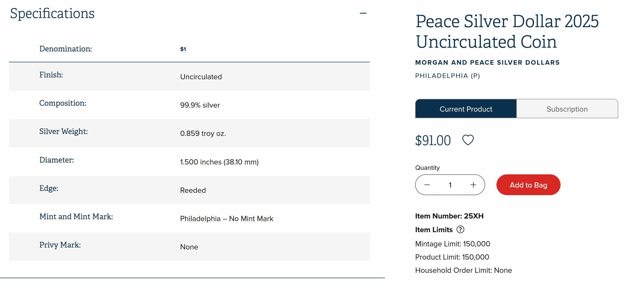The height and width of the screenshot is (294, 644).
Task: Click the Item Number 25XH text
Action: pos(449,216)
